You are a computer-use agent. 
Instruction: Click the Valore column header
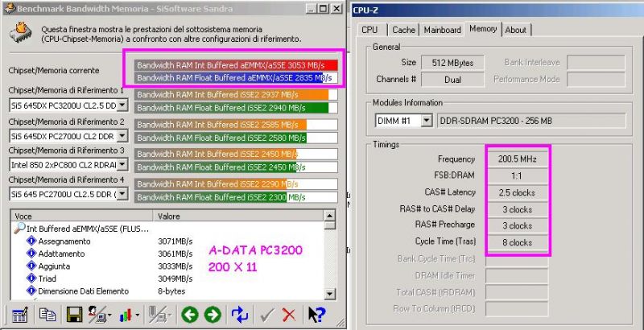(238, 217)
